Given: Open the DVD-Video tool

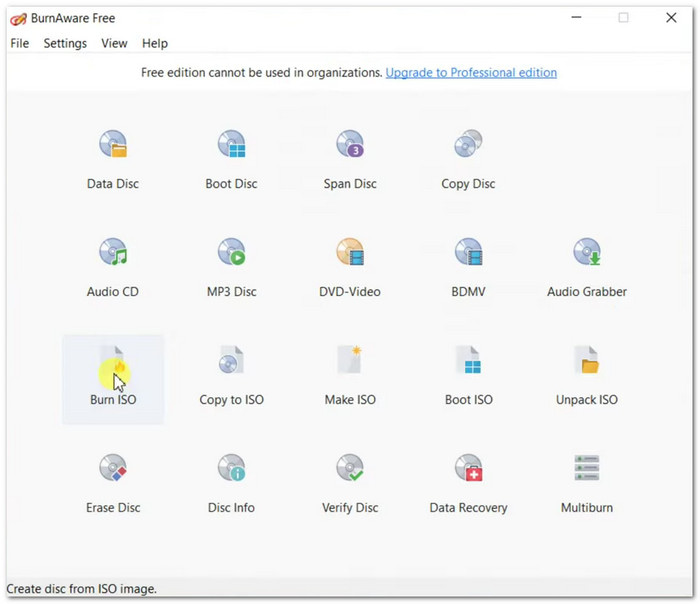Looking at the screenshot, I should (x=350, y=254).
